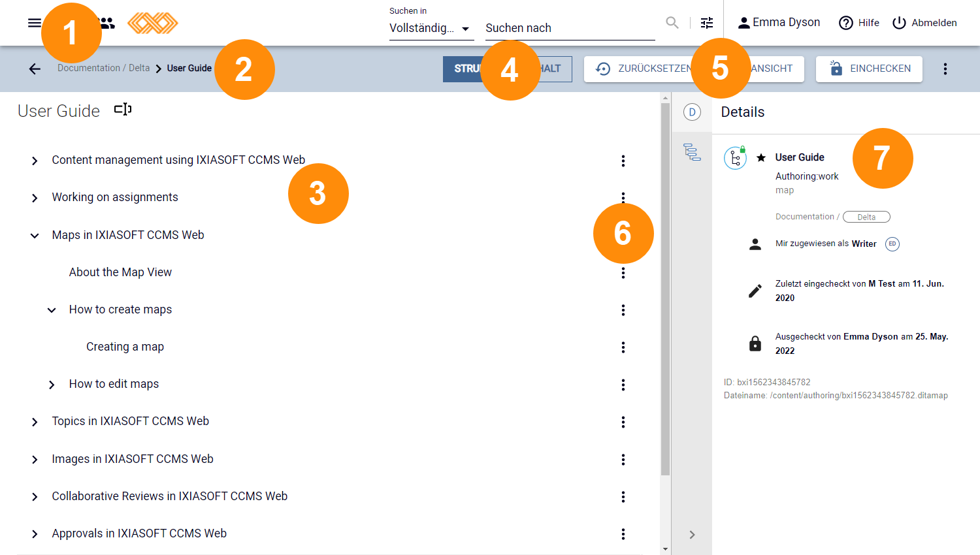This screenshot has width=980, height=555.
Task: Click the assigned person icon
Action: tap(755, 244)
